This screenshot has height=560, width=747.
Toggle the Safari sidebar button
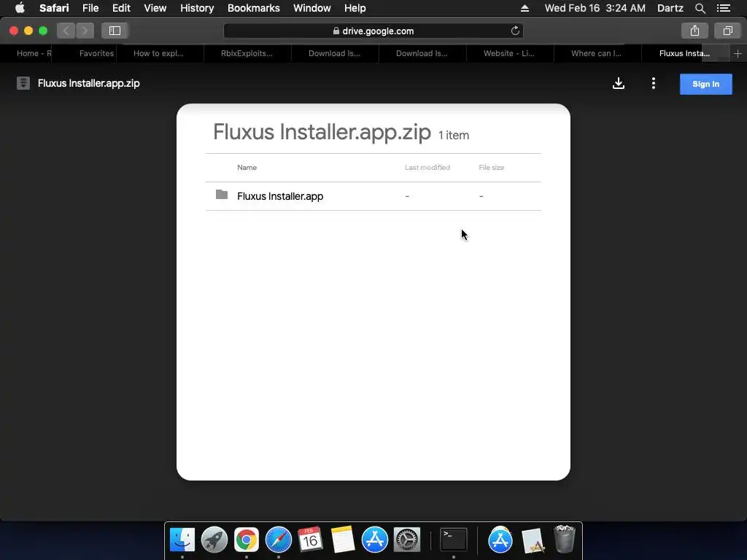(x=115, y=31)
